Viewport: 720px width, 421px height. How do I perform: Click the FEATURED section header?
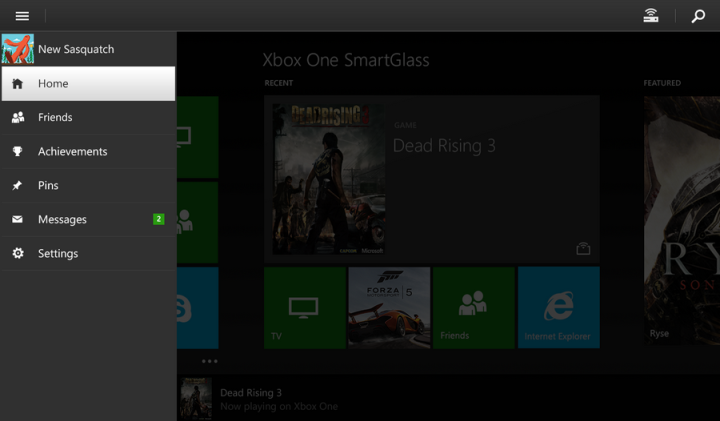pos(662,83)
